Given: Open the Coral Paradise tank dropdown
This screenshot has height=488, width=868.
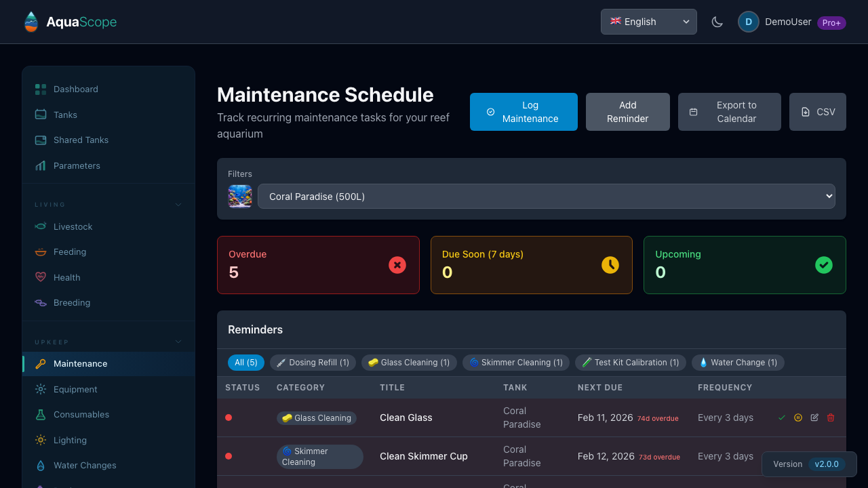Looking at the screenshot, I should click(546, 196).
